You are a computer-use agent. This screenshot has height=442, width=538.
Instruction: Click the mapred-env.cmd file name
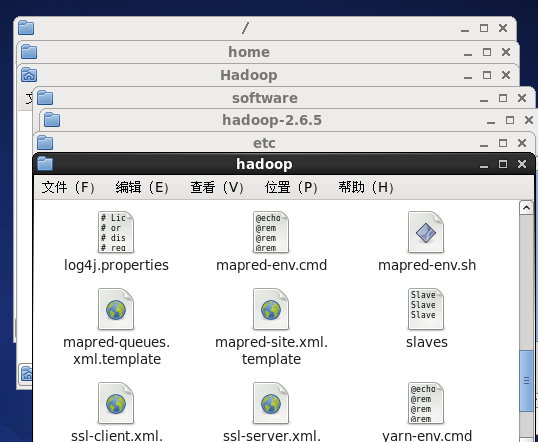point(271,265)
